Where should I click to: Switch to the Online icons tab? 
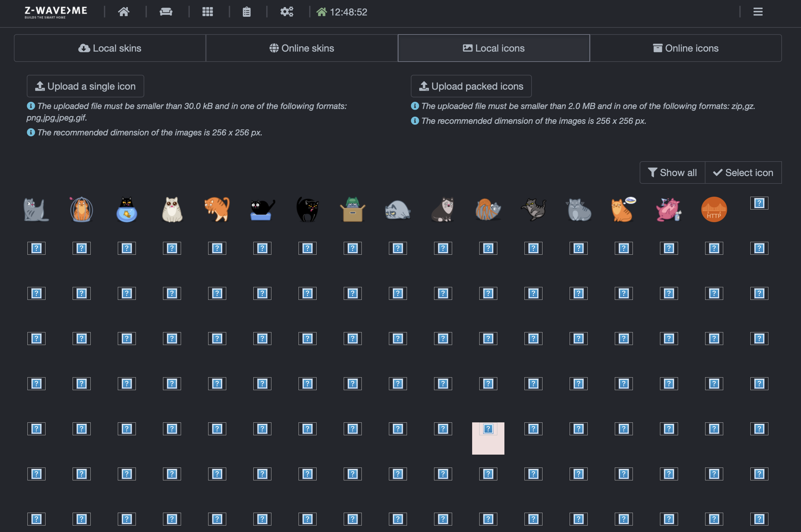(x=685, y=48)
